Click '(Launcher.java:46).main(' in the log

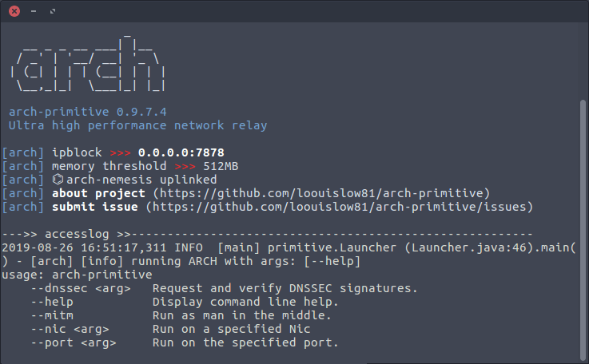[x=490, y=247]
